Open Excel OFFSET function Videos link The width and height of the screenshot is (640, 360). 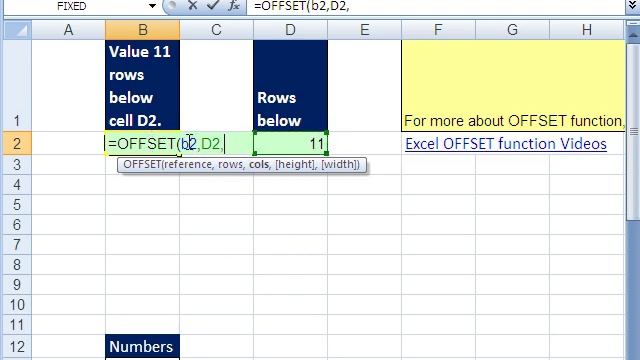tap(506, 144)
